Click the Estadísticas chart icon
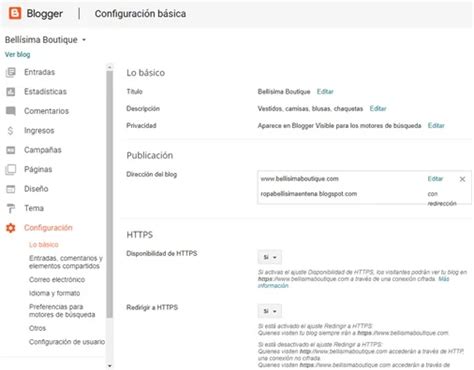 click(x=11, y=92)
